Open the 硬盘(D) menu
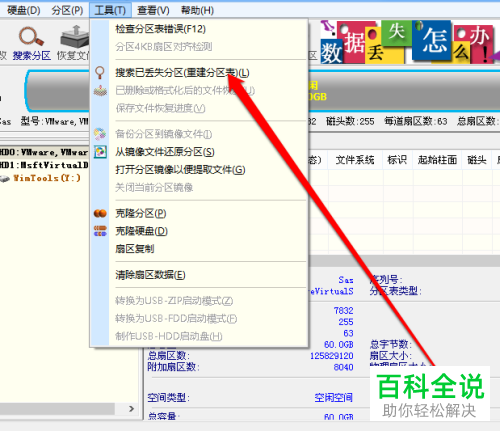The width and height of the screenshot is (500, 431). (x=23, y=10)
